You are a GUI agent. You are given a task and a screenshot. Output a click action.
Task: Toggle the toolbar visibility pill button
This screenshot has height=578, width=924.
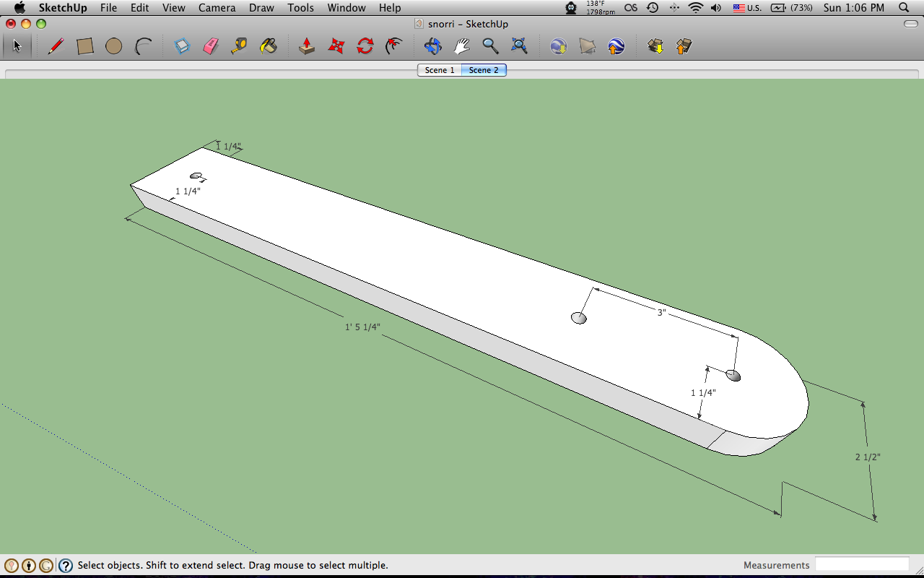coord(911,24)
